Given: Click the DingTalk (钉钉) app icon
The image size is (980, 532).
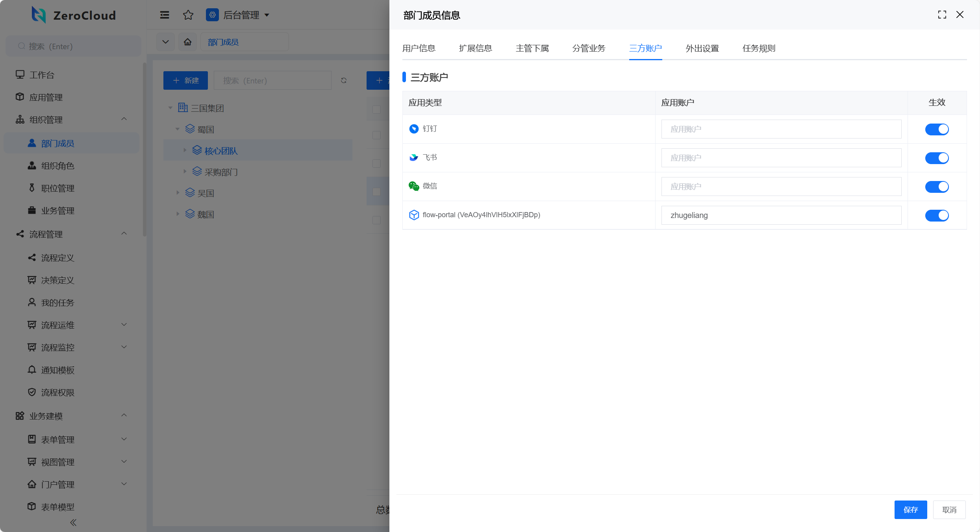Looking at the screenshot, I should click(414, 129).
